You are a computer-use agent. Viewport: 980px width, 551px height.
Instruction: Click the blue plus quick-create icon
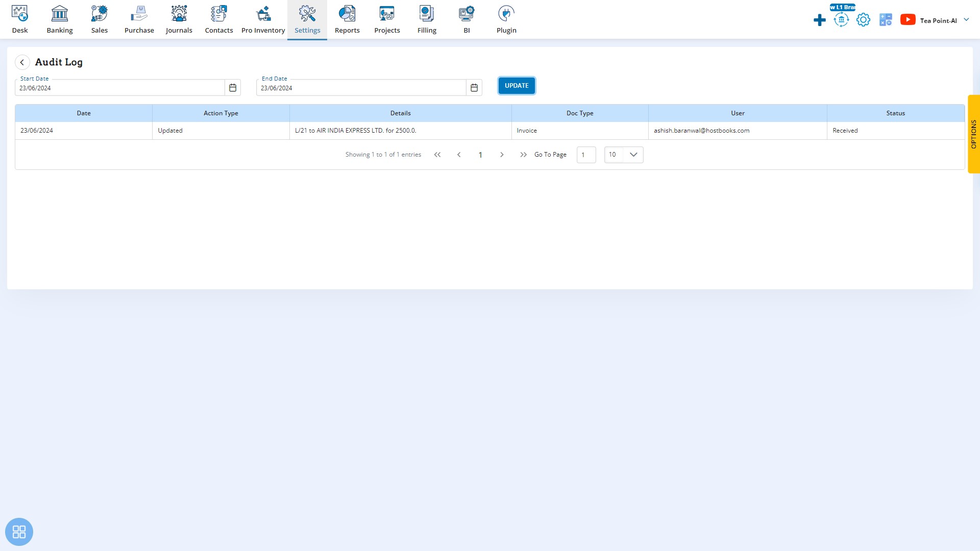[x=820, y=20]
